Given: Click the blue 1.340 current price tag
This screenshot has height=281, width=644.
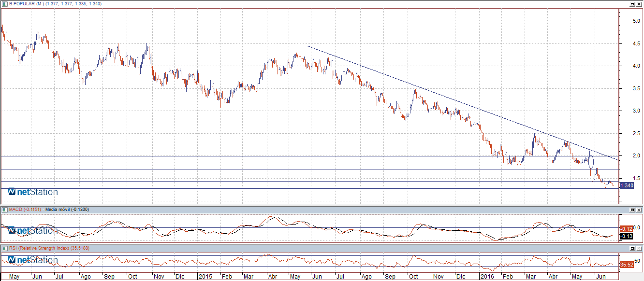Looking at the screenshot, I should click(627, 185).
